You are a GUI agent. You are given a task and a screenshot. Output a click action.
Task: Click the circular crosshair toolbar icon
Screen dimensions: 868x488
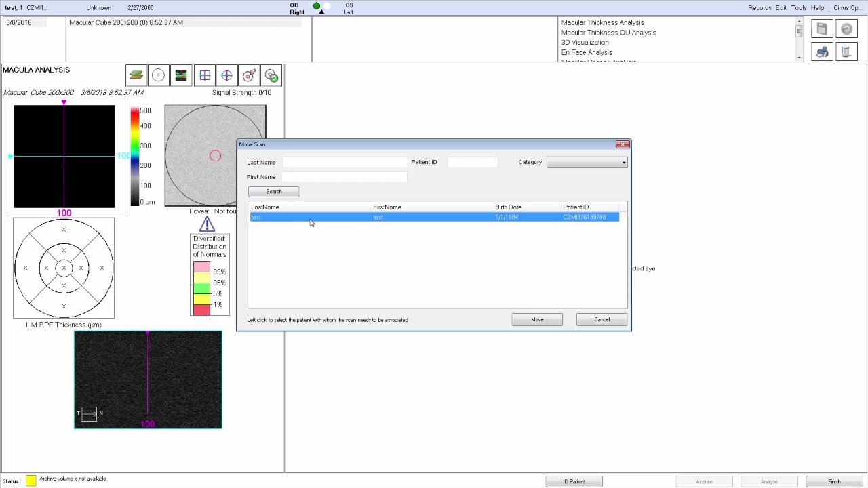(226, 76)
